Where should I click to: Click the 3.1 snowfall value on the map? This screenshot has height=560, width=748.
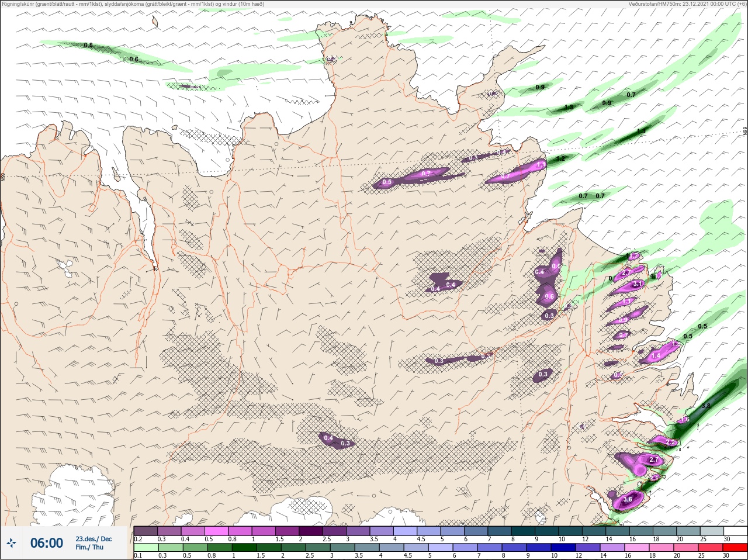click(x=638, y=284)
